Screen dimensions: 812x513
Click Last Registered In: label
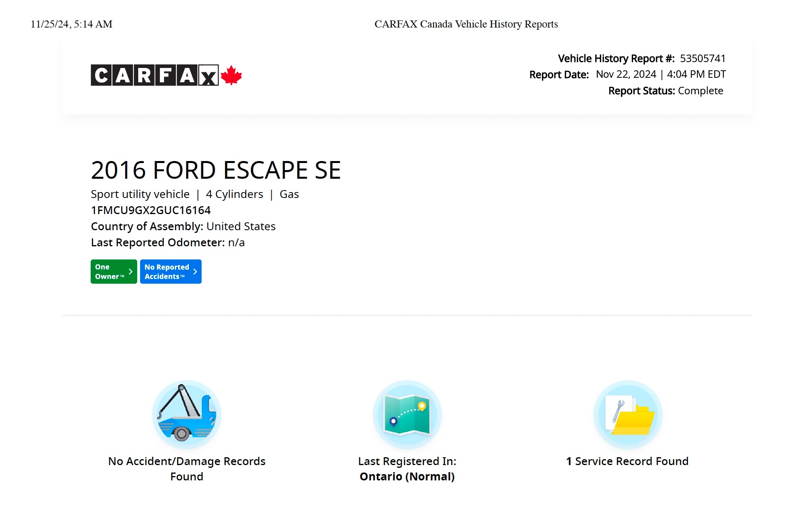(407, 461)
